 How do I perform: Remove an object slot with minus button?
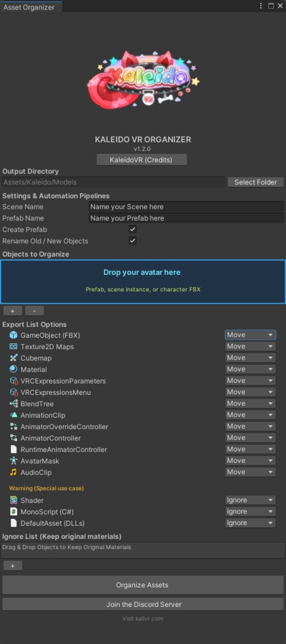pyautogui.click(x=34, y=311)
